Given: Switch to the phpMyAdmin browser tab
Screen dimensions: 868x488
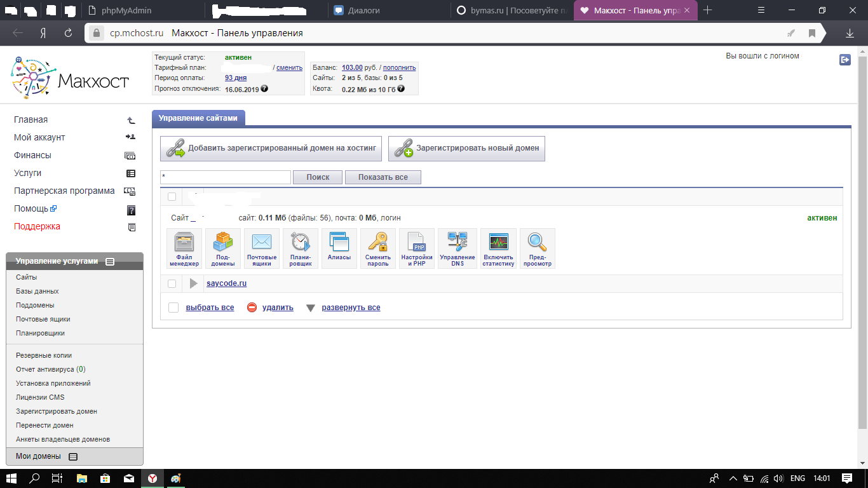Looking at the screenshot, I should [126, 10].
